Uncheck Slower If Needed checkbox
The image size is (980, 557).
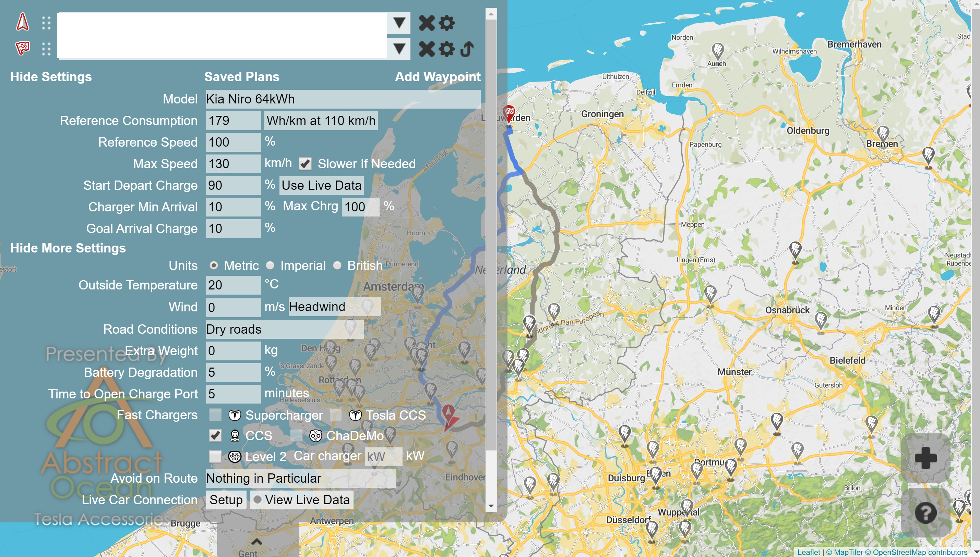[x=305, y=164]
